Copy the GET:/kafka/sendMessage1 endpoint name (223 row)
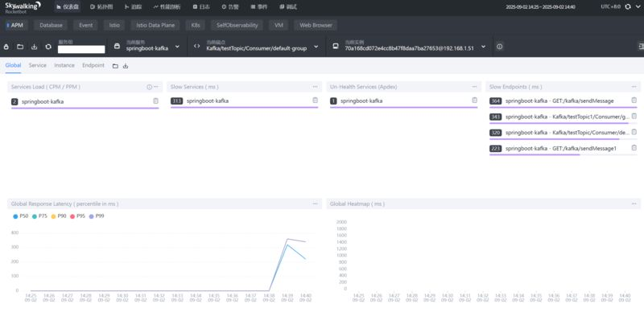This screenshot has height=329, width=644. pyautogui.click(x=634, y=148)
